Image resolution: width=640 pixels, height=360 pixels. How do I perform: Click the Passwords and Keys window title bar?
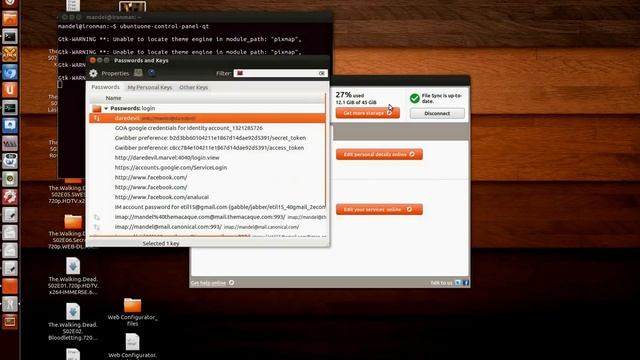[x=207, y=60]
